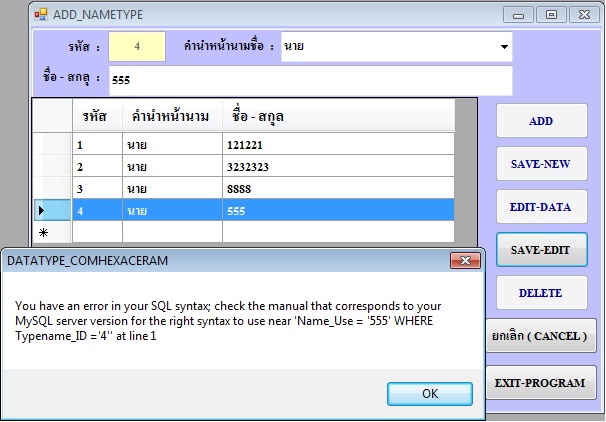Open the คำนำหน้านามชื่อ dropdown arrow
This screenshot has height=422, width=606.
pyautogui.click(x=502, y=47)
